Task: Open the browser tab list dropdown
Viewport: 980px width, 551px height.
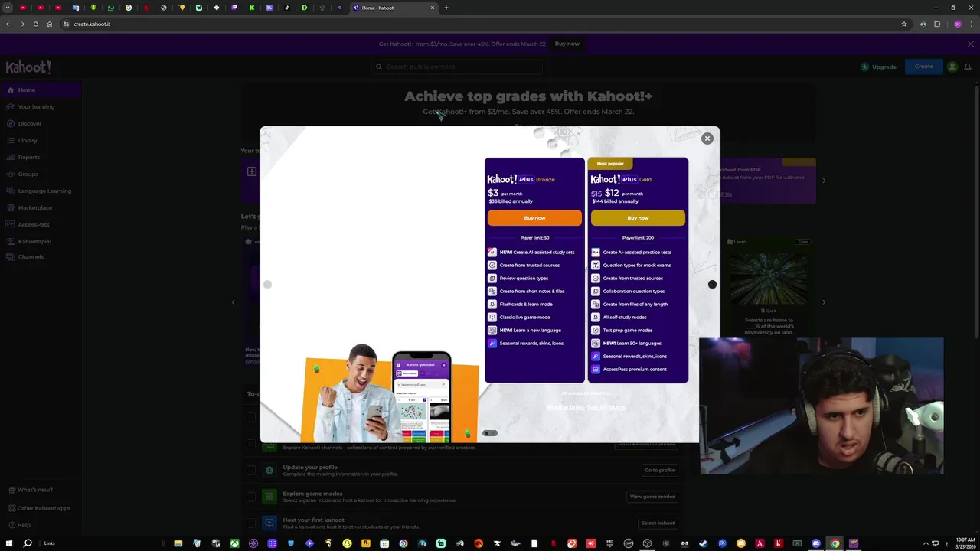Action: [x=8, y=8]
